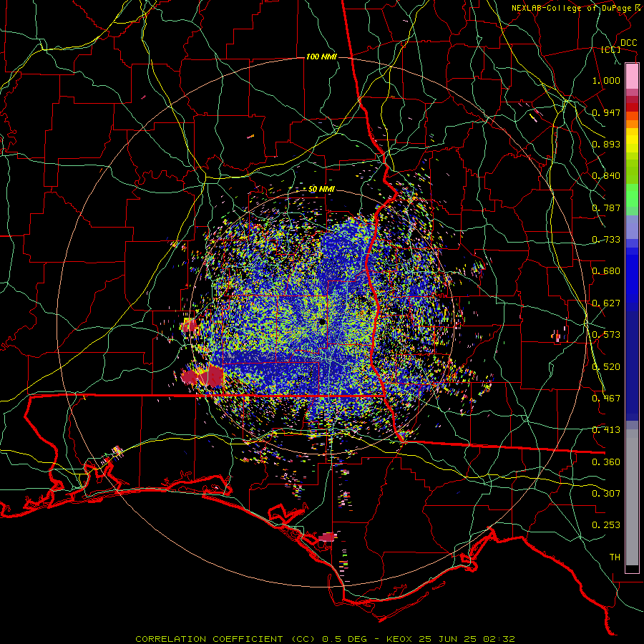Click the 0.840 legend value
The width and height of the screenshot is (644, 644).
[606, 176]
